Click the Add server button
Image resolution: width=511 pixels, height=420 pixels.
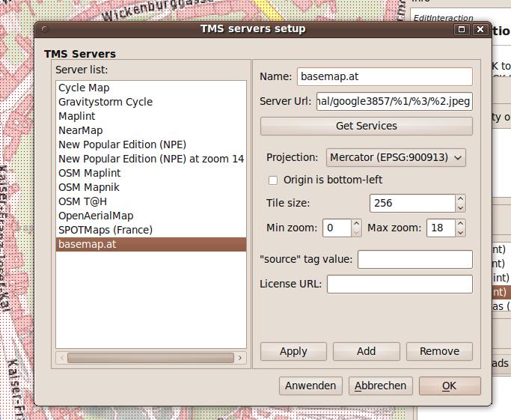[x=366, y=351]
